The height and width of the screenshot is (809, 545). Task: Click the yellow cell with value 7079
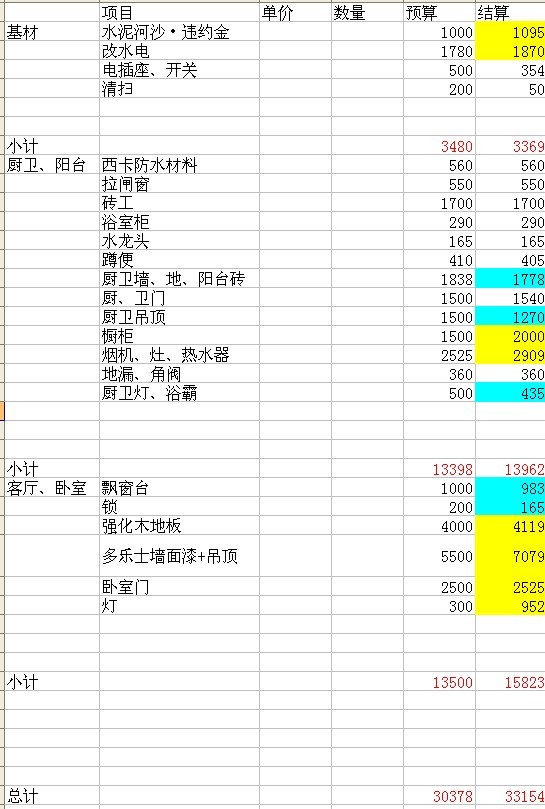510,556
